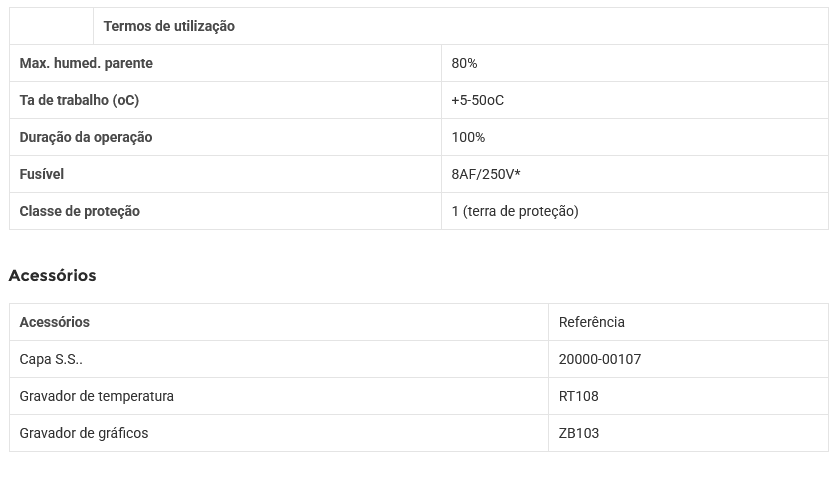Select the 'Max. humed. parente' row label
Viewport: 839px width, 486px height.
[86, 63]
